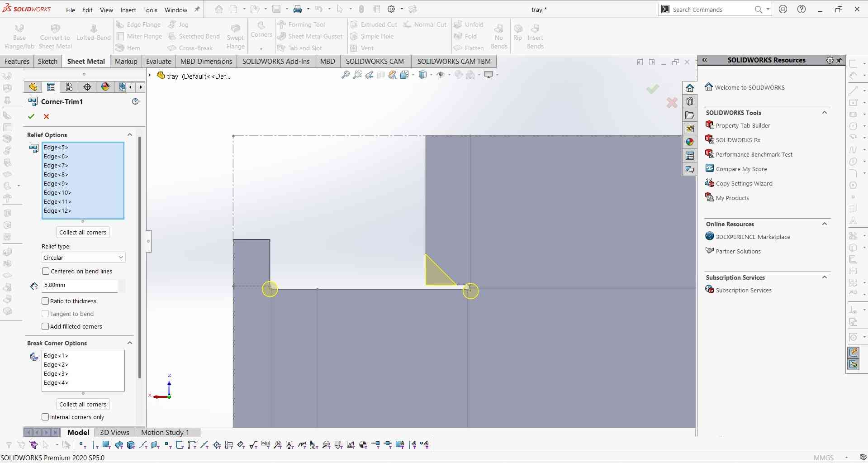Open the Insert menu
This screenshot has height=463, width=868.
click(128, 10)
